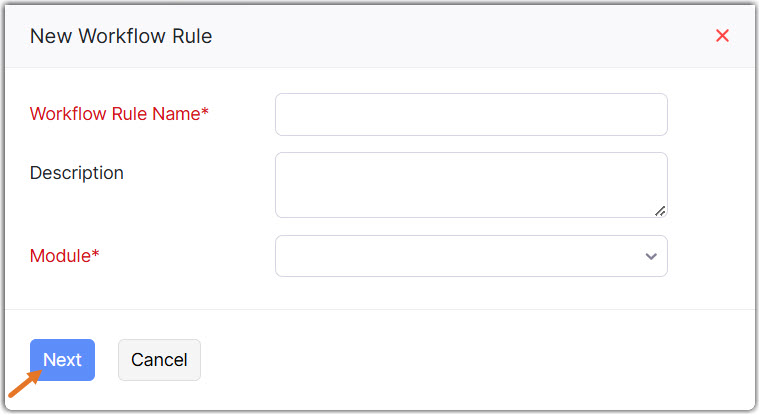Screen dimensions: 760x415
Task: Click the Description box resize handle
Action: [x=660, y=210]
